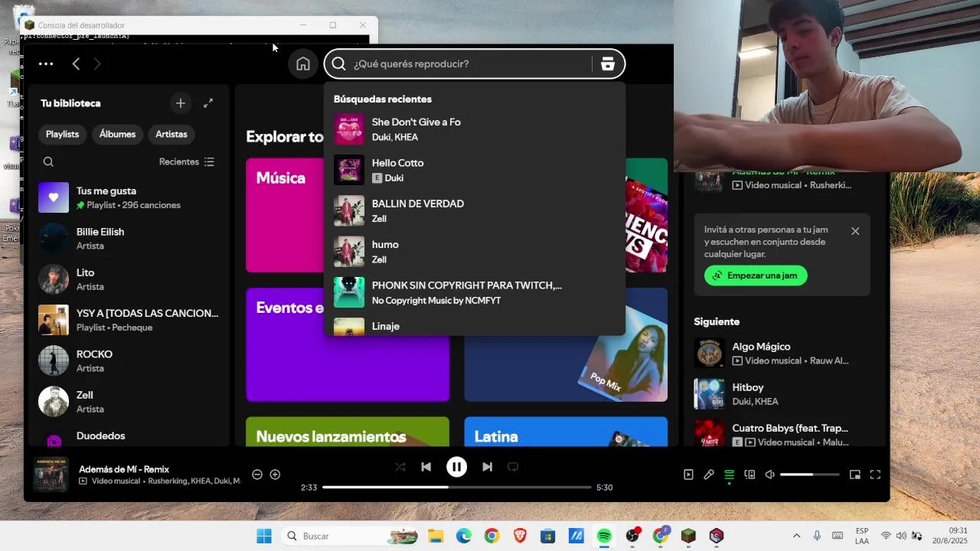Create a playlist with the plus icon
Viewport: 980px width, 551px height.
181,103
